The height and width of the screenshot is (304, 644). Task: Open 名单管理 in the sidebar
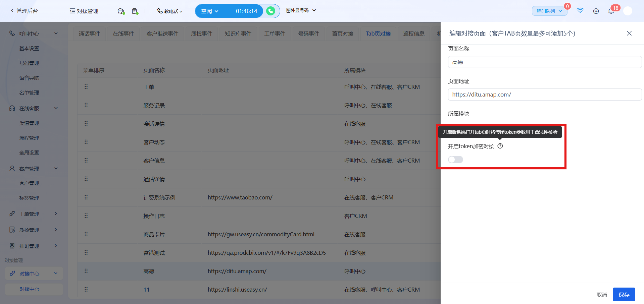[29, 93]
